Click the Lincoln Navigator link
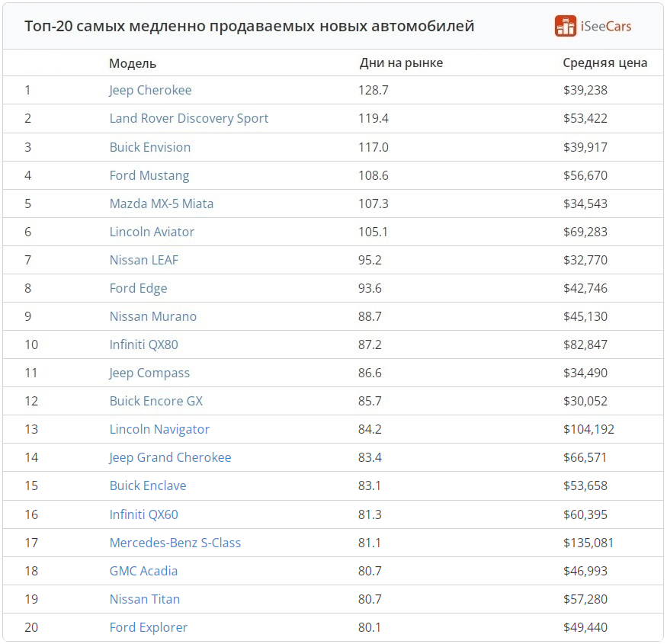Viewport: 667px width, 644px height. click(159, 429)
